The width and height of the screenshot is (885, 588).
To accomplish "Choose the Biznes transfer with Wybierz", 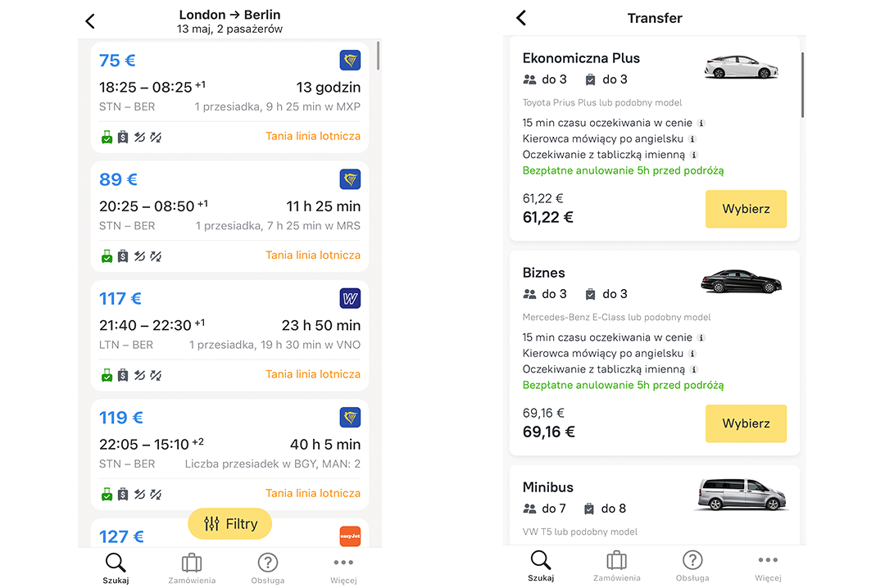I will 746,423.
